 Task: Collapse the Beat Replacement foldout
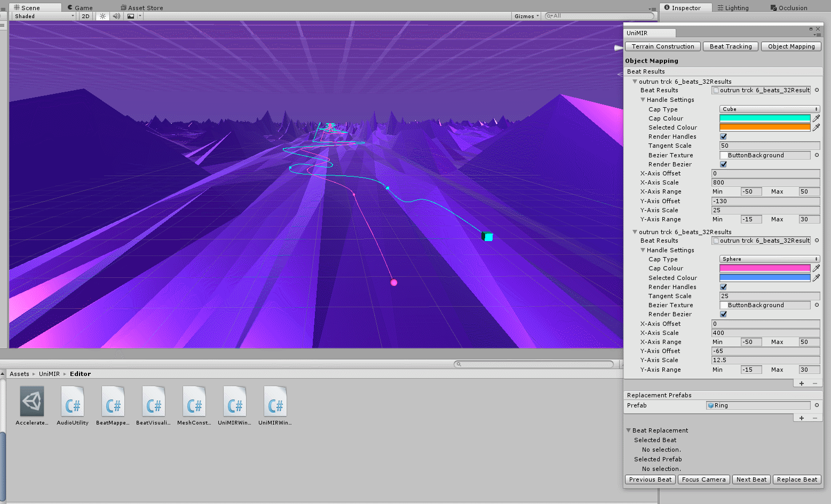[x=629, y=430]
